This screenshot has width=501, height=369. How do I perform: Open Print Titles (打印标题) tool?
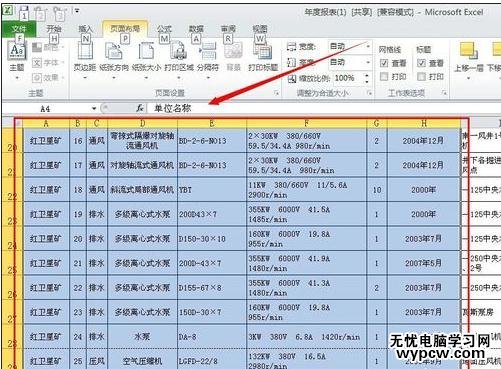263,57
